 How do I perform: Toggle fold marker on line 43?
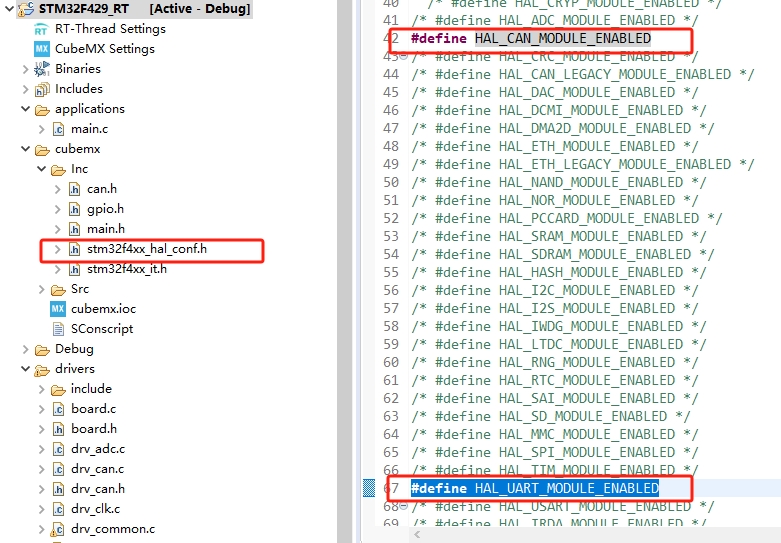click(x=403, y=56)
